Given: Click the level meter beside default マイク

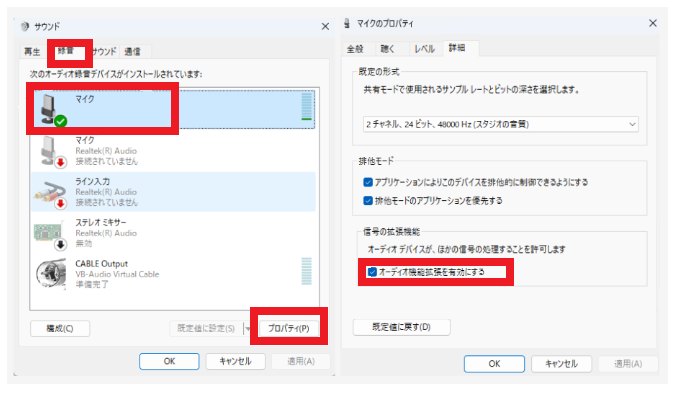Looking at the screenshot, I should pyautogui.click(x=307, y=106).
